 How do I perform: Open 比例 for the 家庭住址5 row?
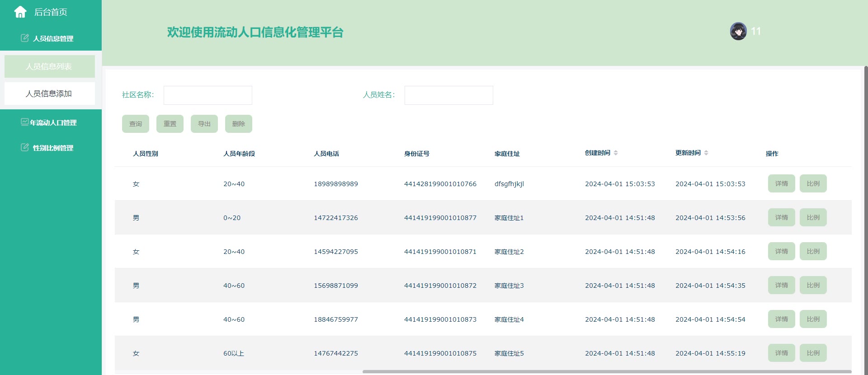point(813,353)
